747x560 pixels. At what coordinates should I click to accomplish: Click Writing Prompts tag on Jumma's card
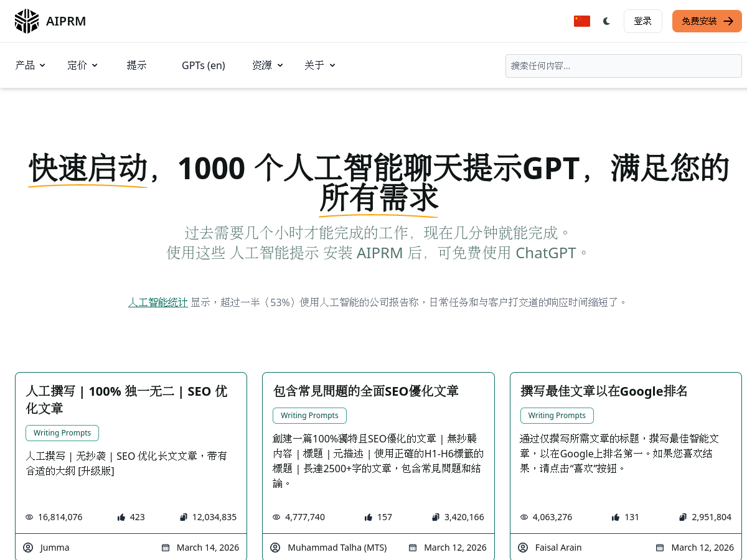(x=62, y=433)
